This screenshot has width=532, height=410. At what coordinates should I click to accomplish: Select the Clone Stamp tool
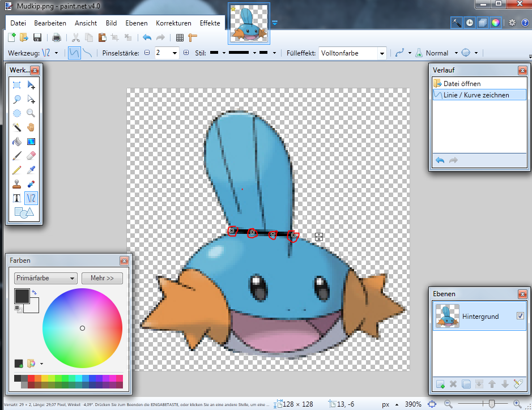point(16,184)
